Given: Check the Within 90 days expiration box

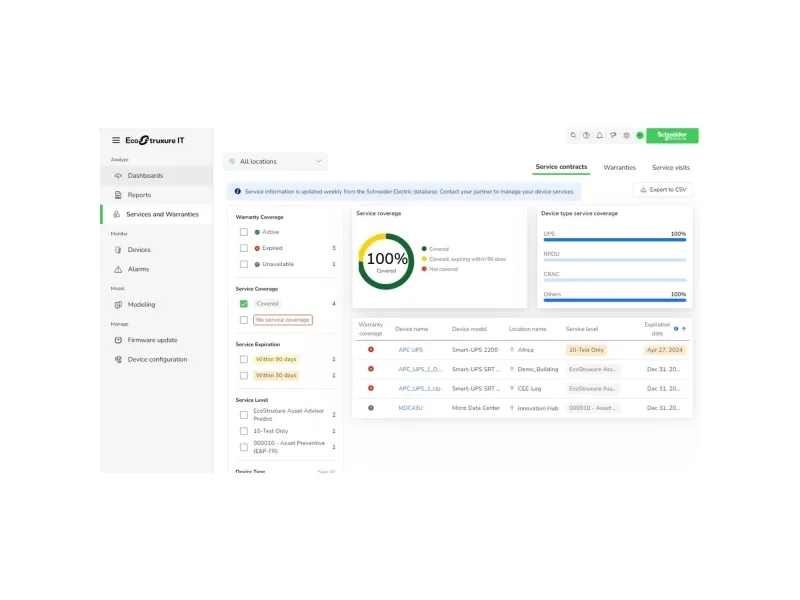Looking at the screenshot, I should point(244,359).
